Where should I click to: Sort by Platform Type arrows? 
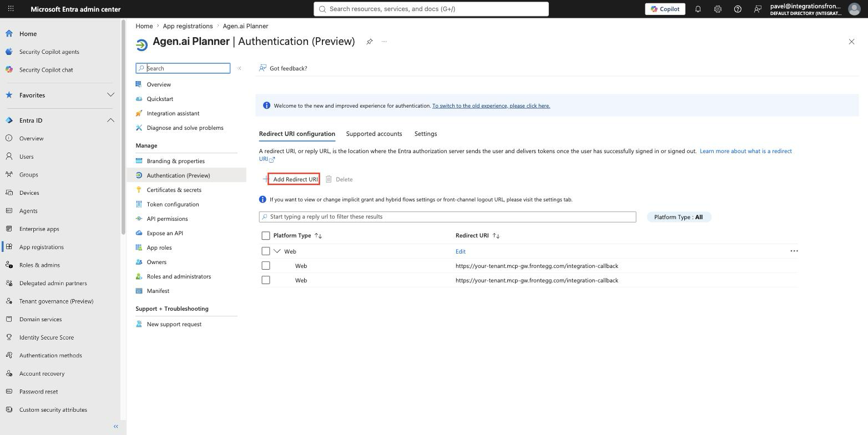[319, 236]
